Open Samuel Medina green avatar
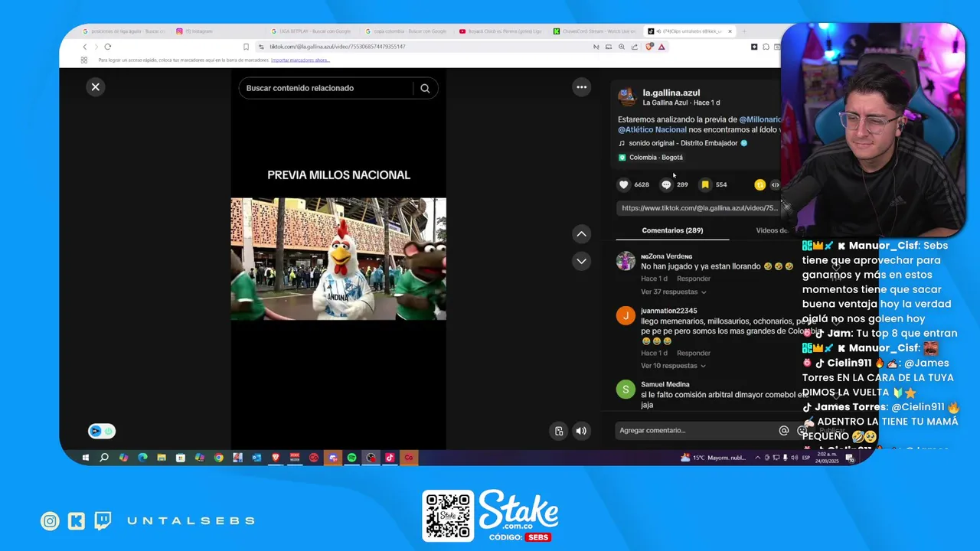 point(626,389)
